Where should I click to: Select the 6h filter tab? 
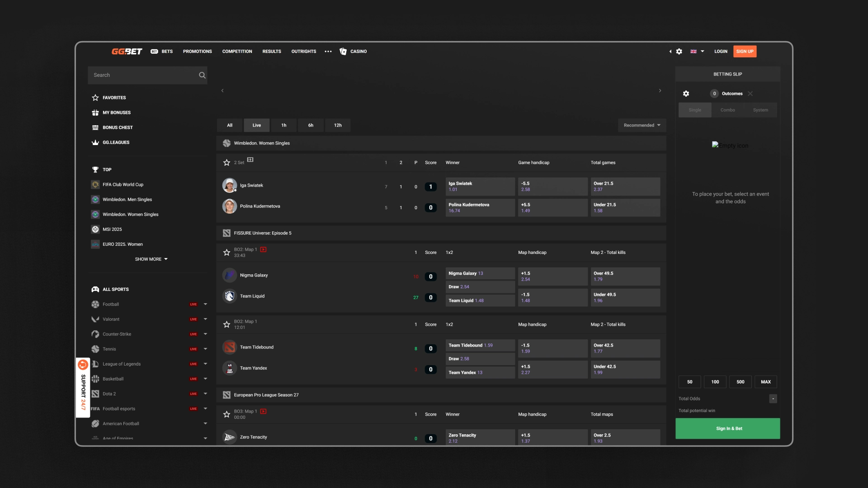coord(311,125)
